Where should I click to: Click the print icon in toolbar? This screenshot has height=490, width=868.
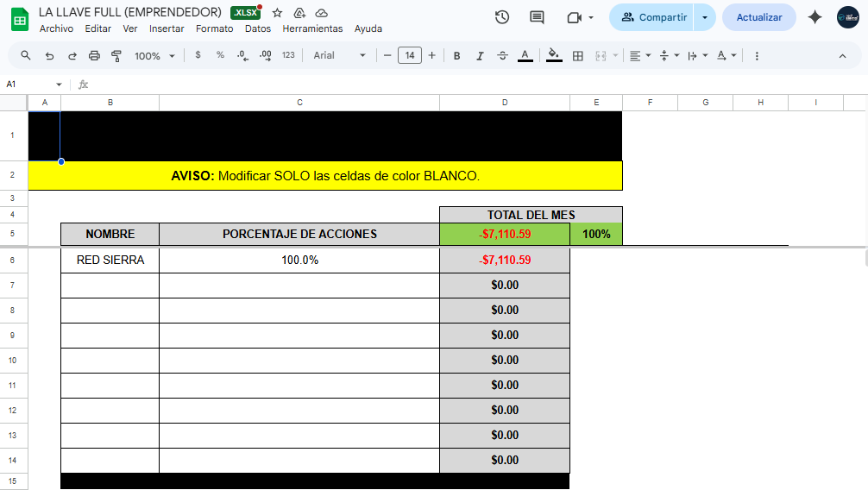point(94,55)
